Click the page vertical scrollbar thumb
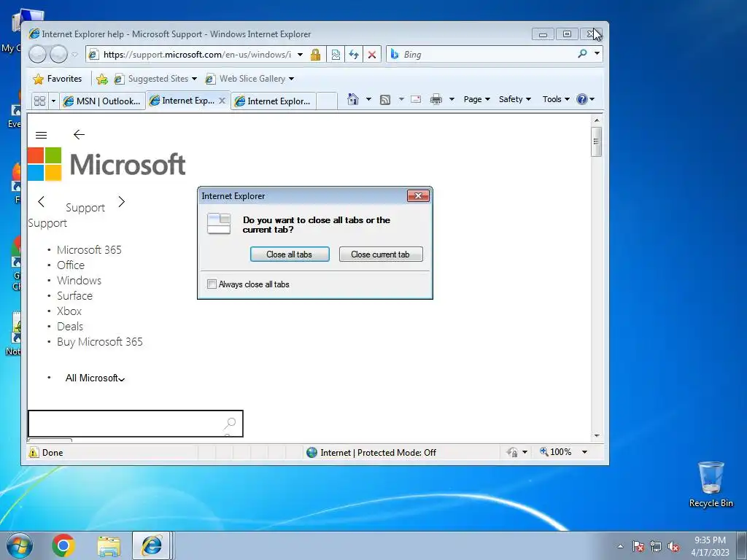The height and width of the screenshot is (560, 747). coord(596,141)
